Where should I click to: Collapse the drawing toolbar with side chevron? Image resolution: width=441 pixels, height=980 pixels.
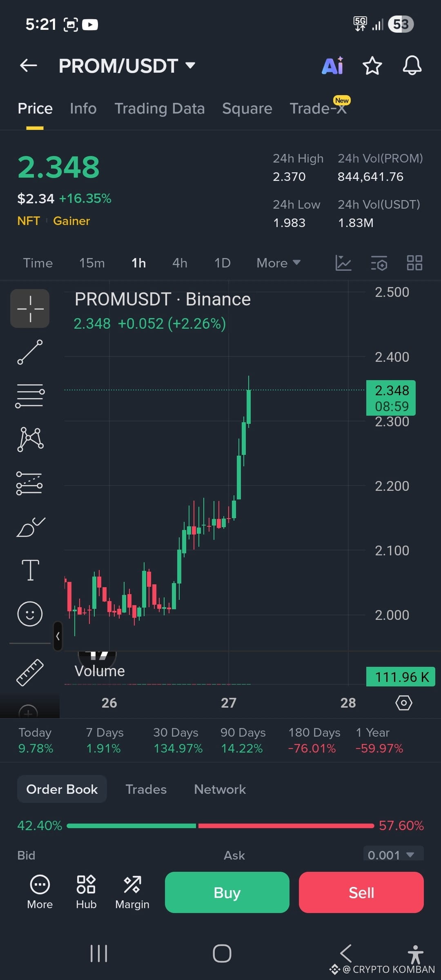click(x=58, y=636)
